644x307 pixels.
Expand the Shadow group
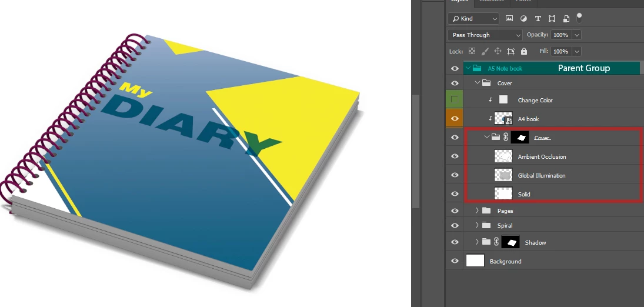click(477, 242)
